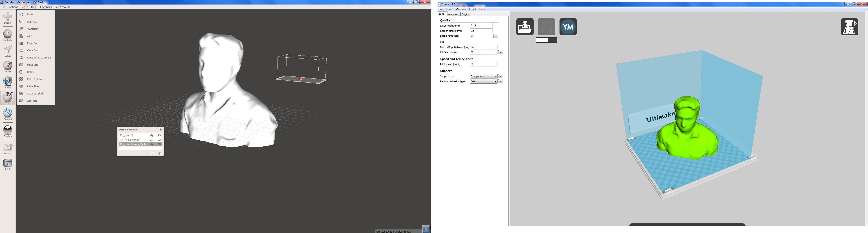This screenshot has height=233, width=868.
Task: Open the Stamp tool
Action: tap(7, 83)
